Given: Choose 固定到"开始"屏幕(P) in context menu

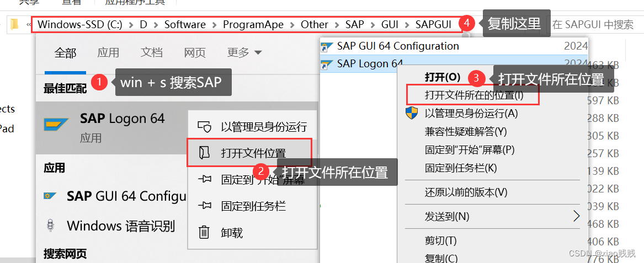Looking at the screenshot, I should (x=470, y=149).
